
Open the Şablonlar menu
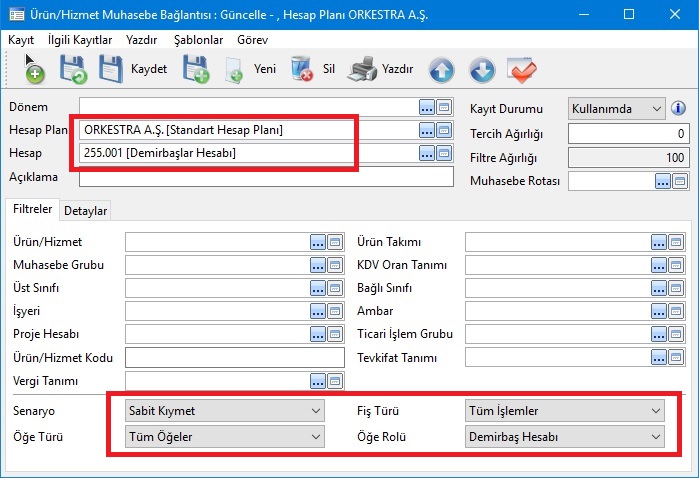tap(199, 39)
